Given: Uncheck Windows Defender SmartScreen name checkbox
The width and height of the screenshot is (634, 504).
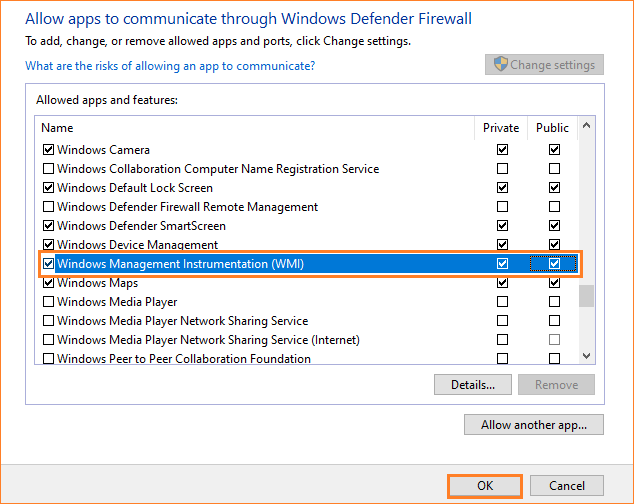Looking at the screenshot, I should [x=49, y=226].
